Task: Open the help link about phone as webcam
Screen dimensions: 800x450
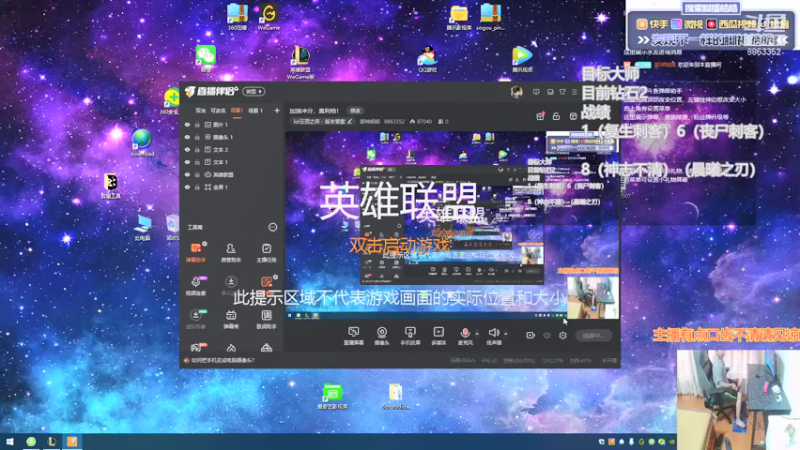Action: pyautogui.click(x=222, y=360)
